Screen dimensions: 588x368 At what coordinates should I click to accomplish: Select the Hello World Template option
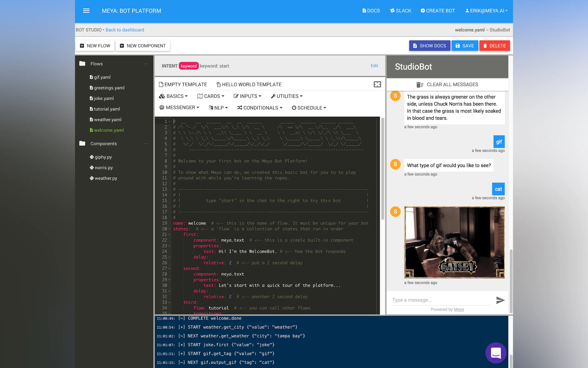coord(249,84)
